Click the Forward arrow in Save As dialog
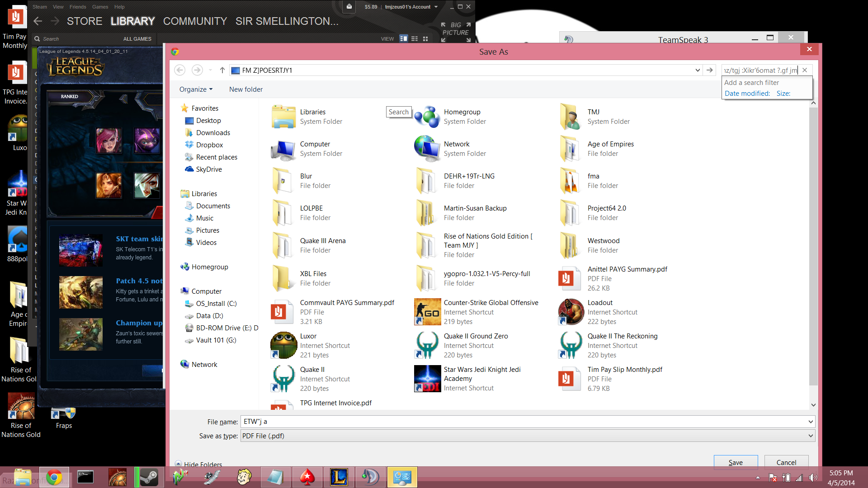The width and height of the screenshot is (868, 488). 197,70
